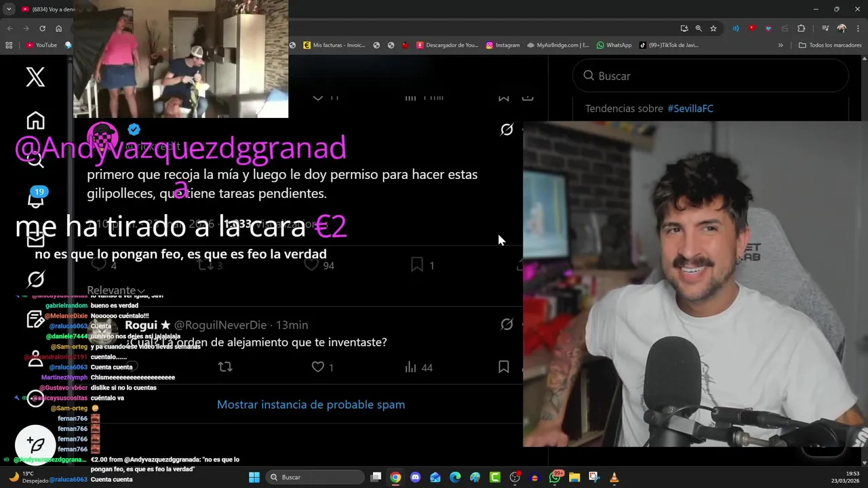Open Chrome apps grid shortcut
The height and width of the screenshot is (488, 868).
(x=9, y=45)
